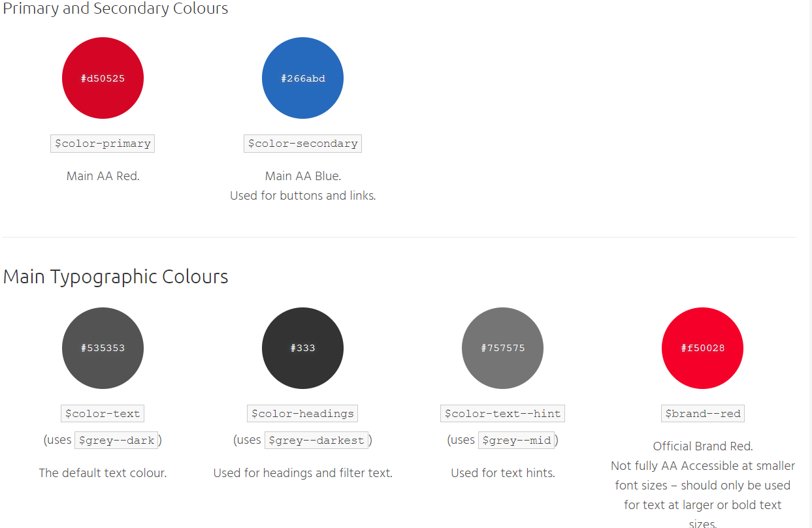Click the Main Typographic Colours heading
812x528 pixels.
point(116,277)
